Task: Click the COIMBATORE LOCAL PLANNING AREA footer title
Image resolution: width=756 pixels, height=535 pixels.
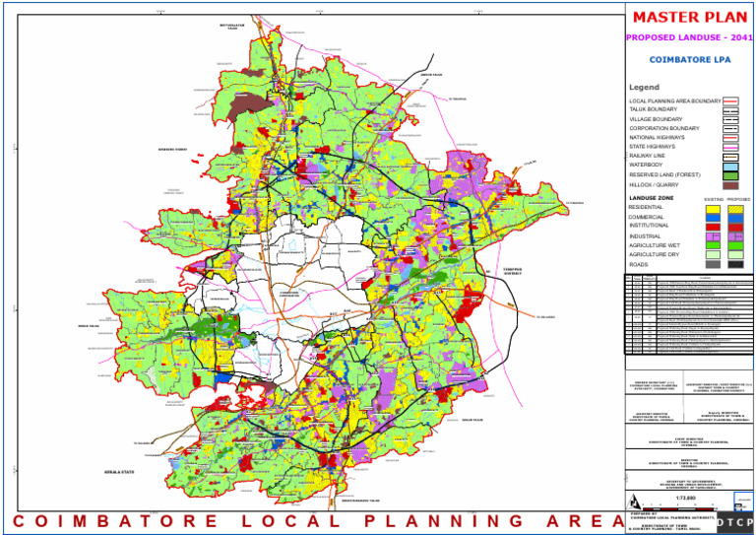Action: point(317,521)
